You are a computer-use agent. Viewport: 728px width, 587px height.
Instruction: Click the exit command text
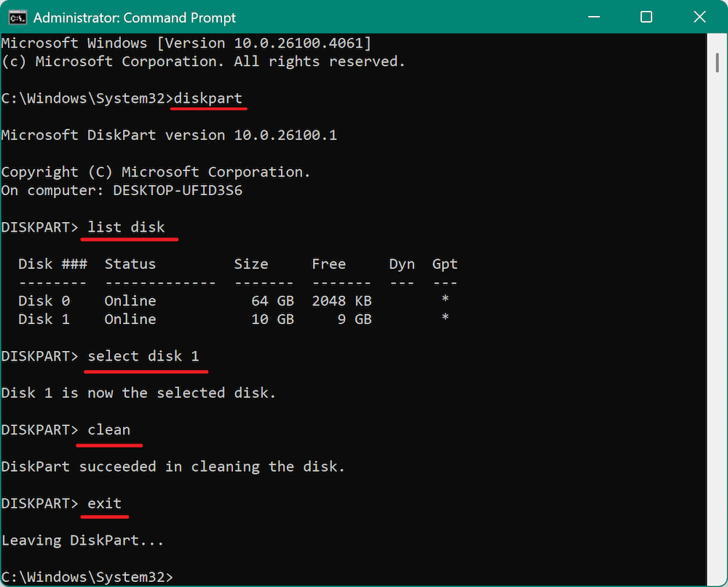pos(104,503)
